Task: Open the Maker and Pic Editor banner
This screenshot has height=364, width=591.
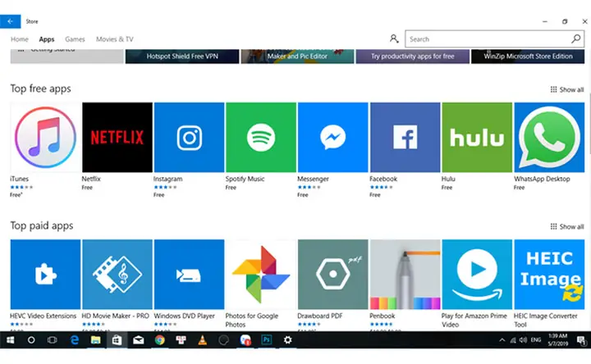Action: (297, 56)
